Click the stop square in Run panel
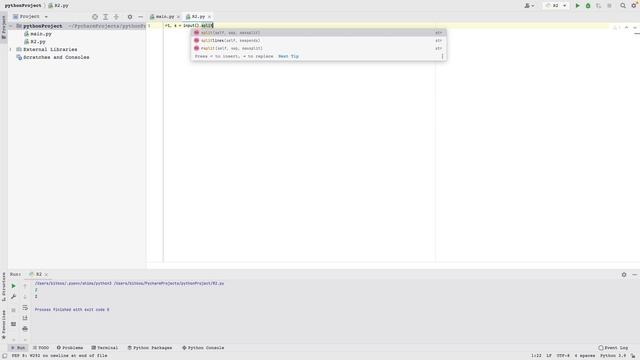This screenshot has width=640, height=360. (13, 310)
